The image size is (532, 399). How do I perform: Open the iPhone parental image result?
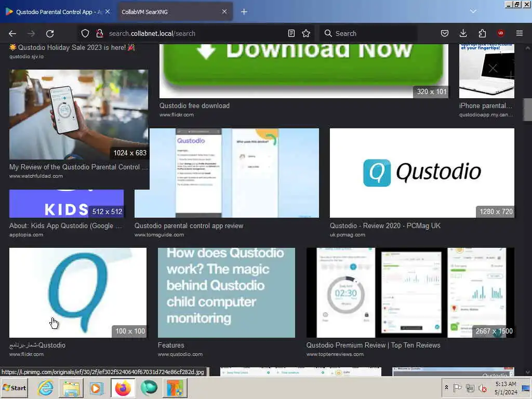coord(486,71)
